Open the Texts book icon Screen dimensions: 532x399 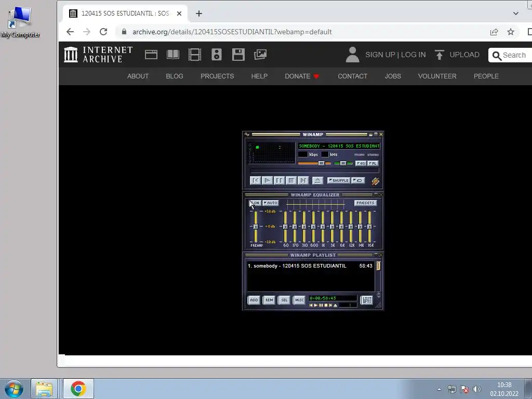173,55
